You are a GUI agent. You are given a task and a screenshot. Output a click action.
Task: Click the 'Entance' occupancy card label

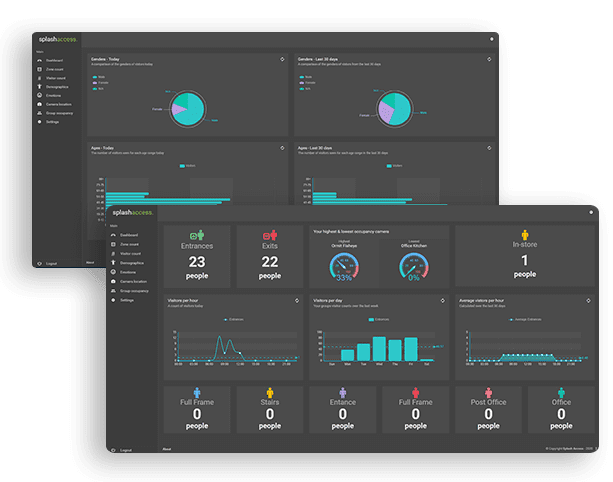343,402
